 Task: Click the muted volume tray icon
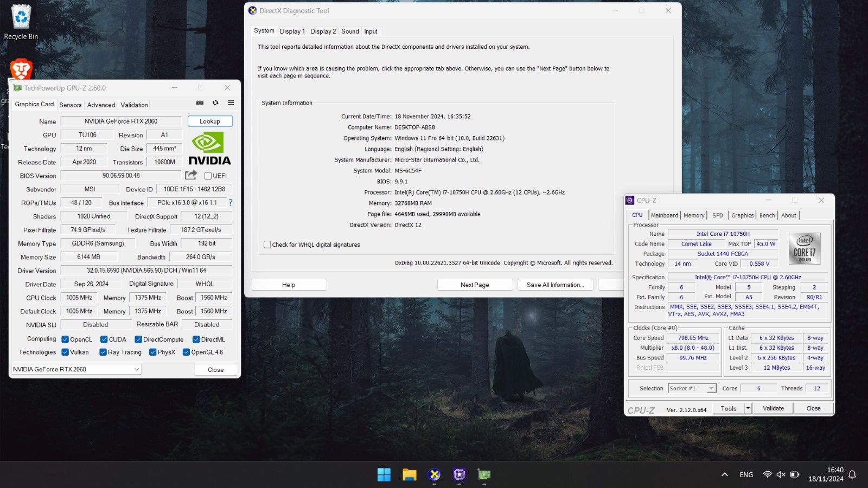tap(781, 474)
